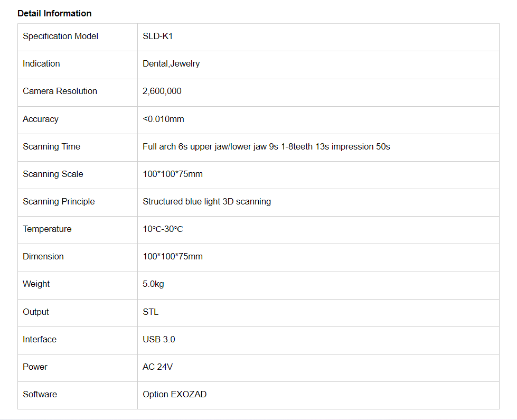Click the Detail Information heading
The image size is (517, 420).
click(54, 13)
